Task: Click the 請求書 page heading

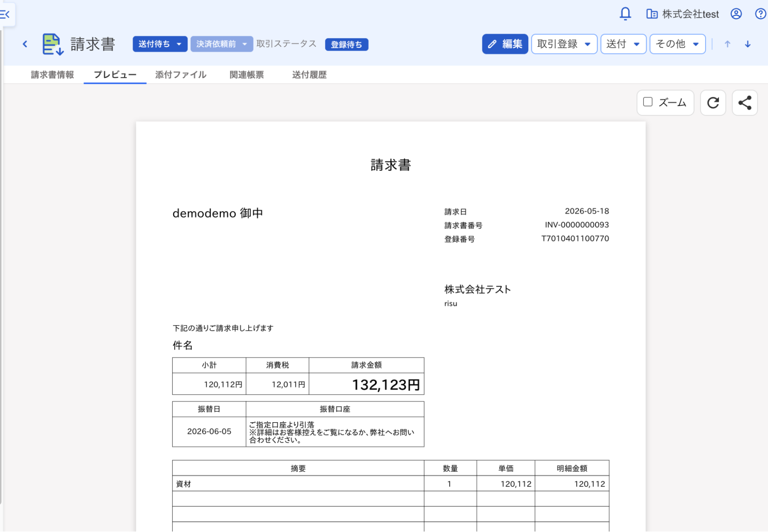Action: coord(93,44)
